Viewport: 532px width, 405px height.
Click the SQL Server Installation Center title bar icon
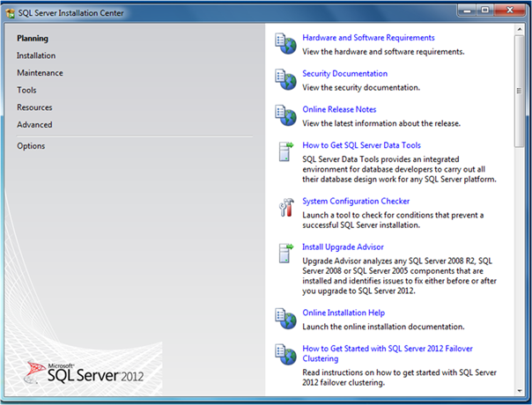(11, 13)
